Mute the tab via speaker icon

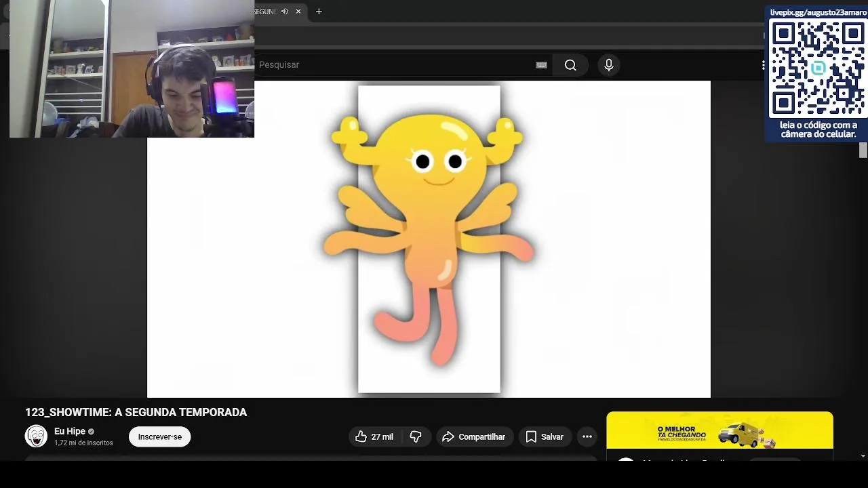(x=285, y=12)
